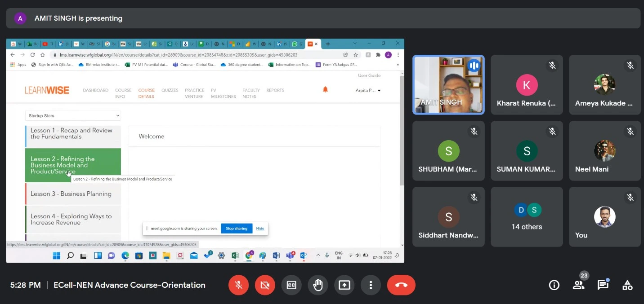The width and height of the screenshot is (644, 304).
Task: Click the LEARNWISE logo in shared screen
Action: click(47, 90)
